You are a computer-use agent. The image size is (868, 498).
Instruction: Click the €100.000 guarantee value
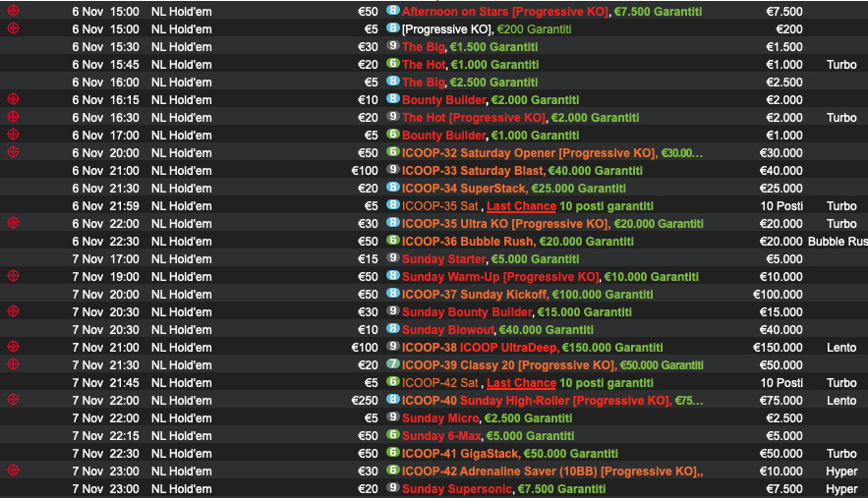click(x=778, y=295)
